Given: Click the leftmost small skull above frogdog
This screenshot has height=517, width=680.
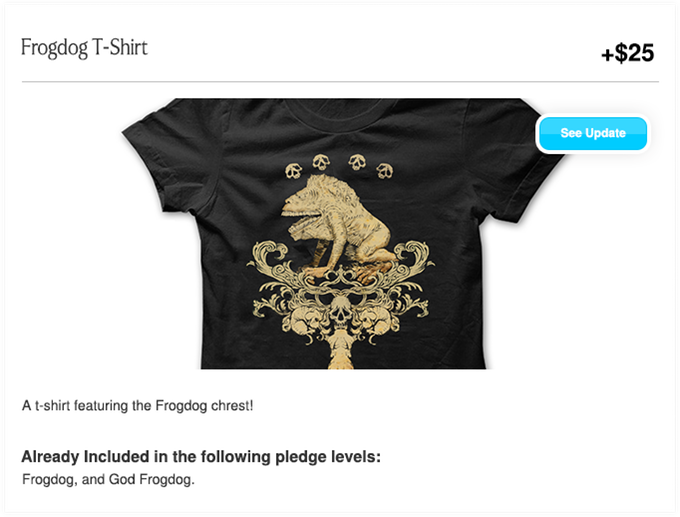Looking at the screenshot, I should coord(294,171).
